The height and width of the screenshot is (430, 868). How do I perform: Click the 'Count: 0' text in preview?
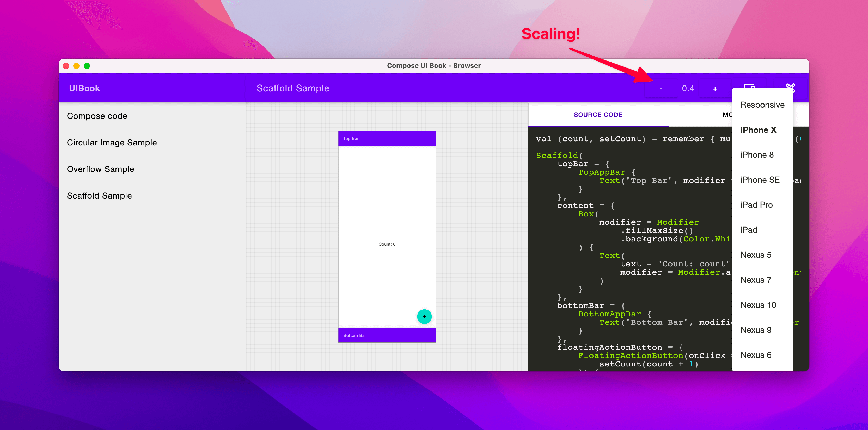(x=387, y=244)
